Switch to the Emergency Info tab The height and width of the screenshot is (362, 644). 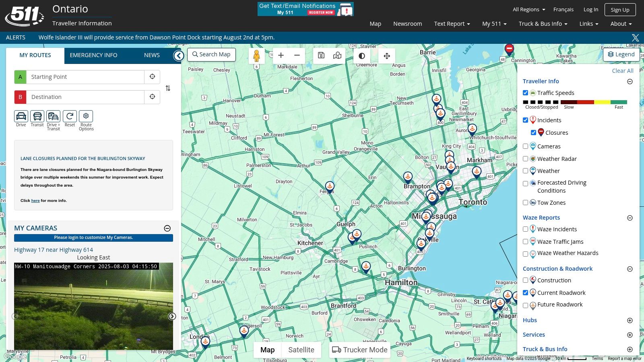point(93,56)
